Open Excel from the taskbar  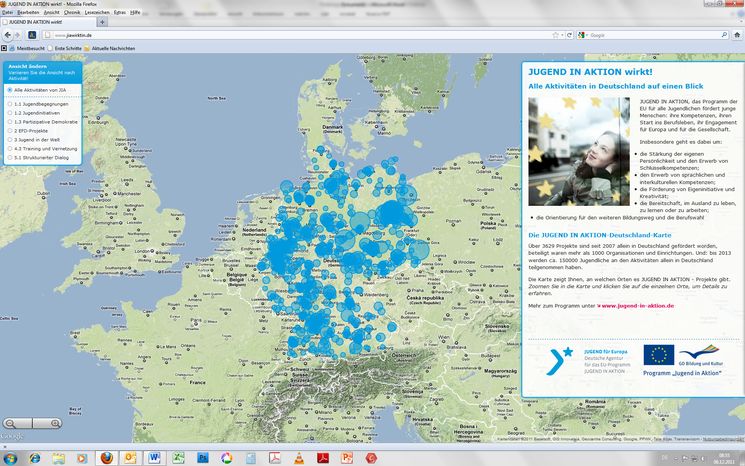[178, 458]
